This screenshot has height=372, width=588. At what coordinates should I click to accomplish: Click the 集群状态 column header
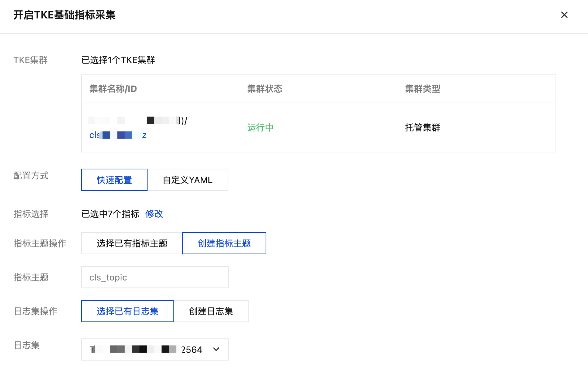tap(264, 89)
